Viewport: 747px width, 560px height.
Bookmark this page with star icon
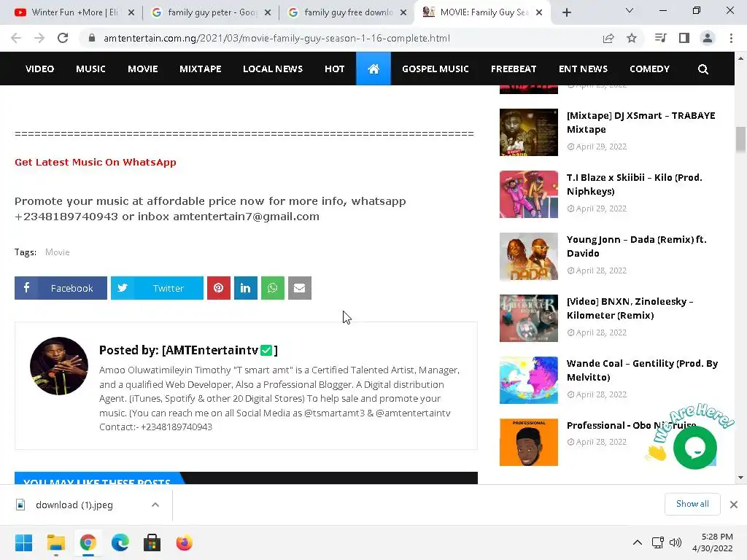pyautogui.click(x=632, y=38)
